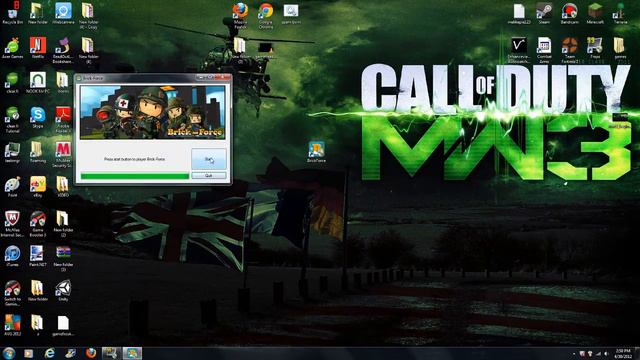Launch Internet Explorer from the taskbar
The image size is (640, 360).
point(49,353)
